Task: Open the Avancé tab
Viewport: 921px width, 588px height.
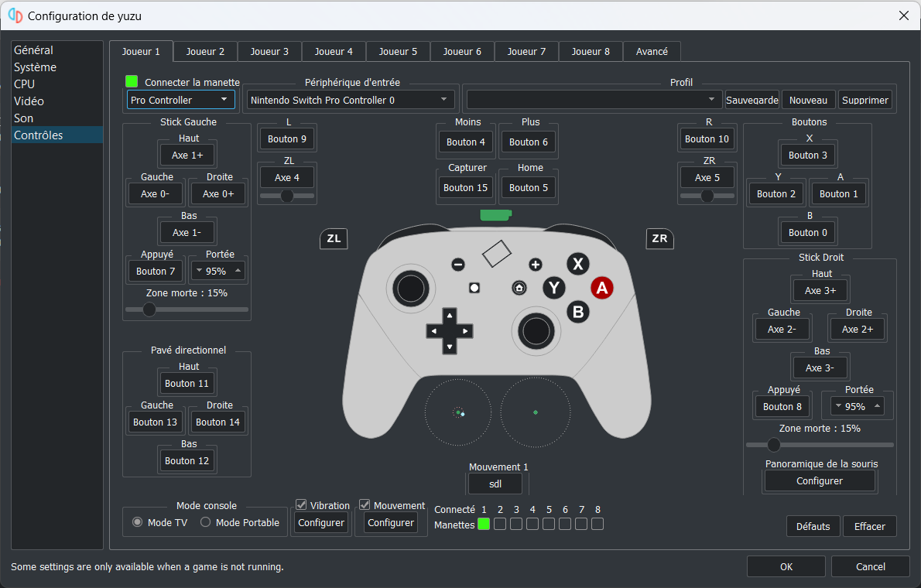Action: [652, 52]
